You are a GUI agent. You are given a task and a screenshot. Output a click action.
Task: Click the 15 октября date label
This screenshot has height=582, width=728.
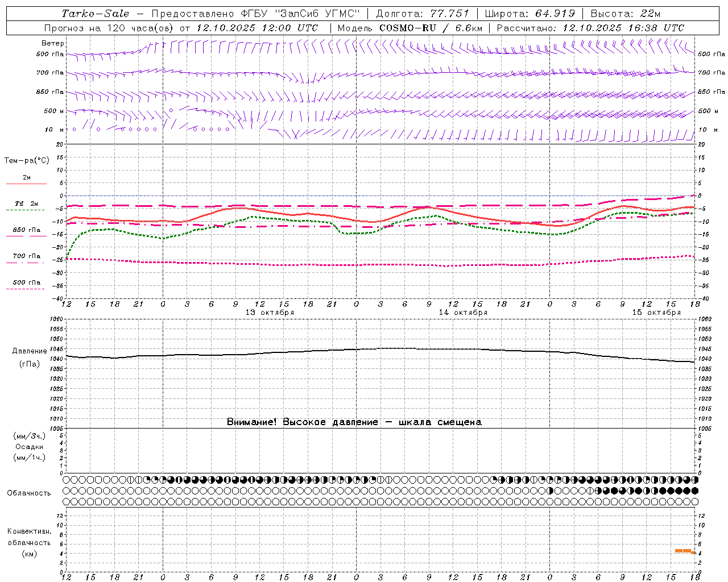pyautogui.click(x=656, y=313)
